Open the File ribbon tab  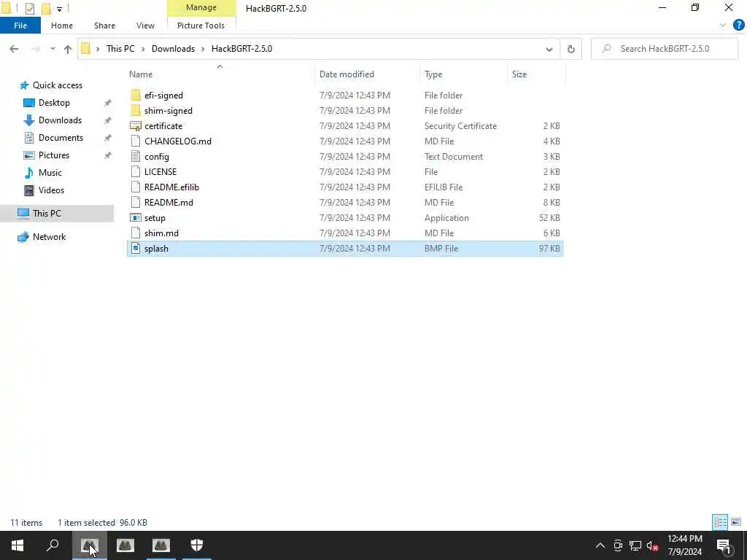pos(20,26)
